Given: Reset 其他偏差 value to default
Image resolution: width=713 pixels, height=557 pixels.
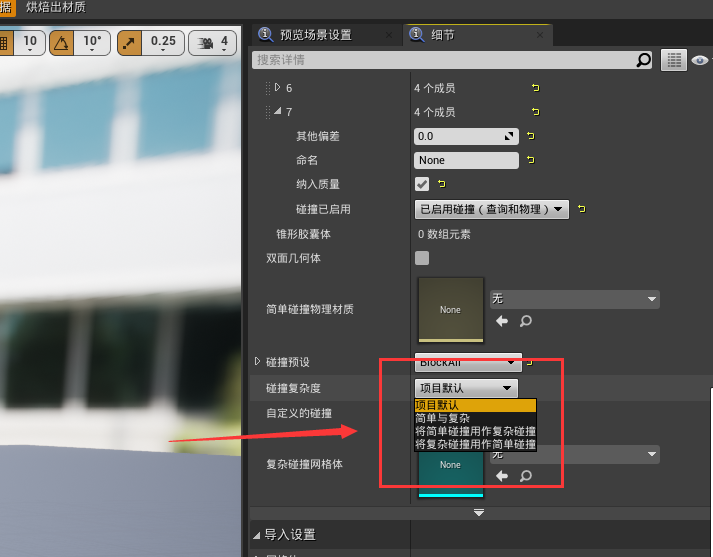Looking at the screenshot, I should (x=530, y=136).
